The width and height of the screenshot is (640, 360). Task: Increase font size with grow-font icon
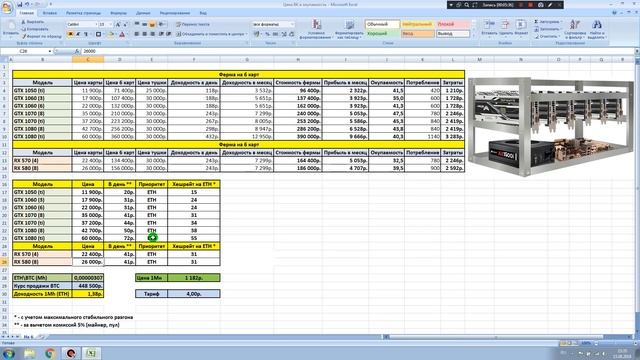click(x=118, y=24)
